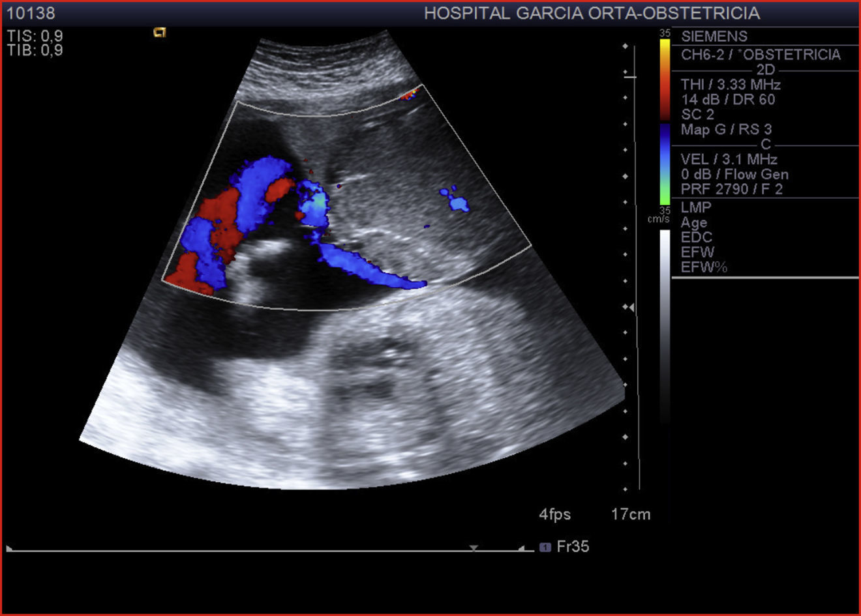Click the EFW% field label
The width and height of the screenshot is (861, 616).
[x=704, y=267]
